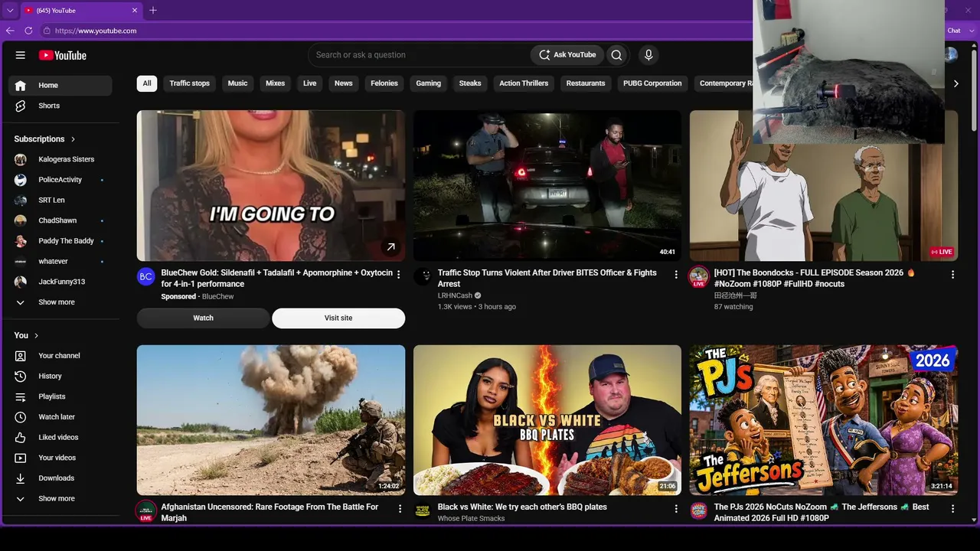Screen dimensions: 980x551
Task: Open Shorts from the sidebar
Action: (60, 106)
